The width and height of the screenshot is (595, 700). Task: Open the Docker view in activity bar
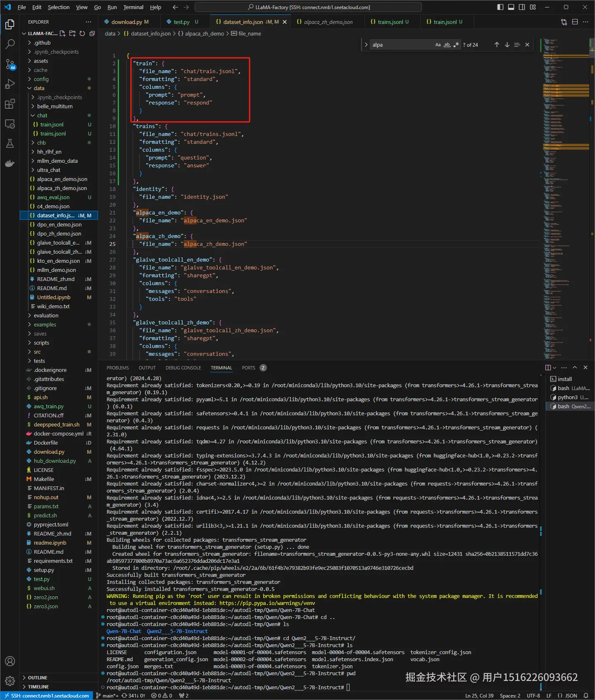pos(10,163)
